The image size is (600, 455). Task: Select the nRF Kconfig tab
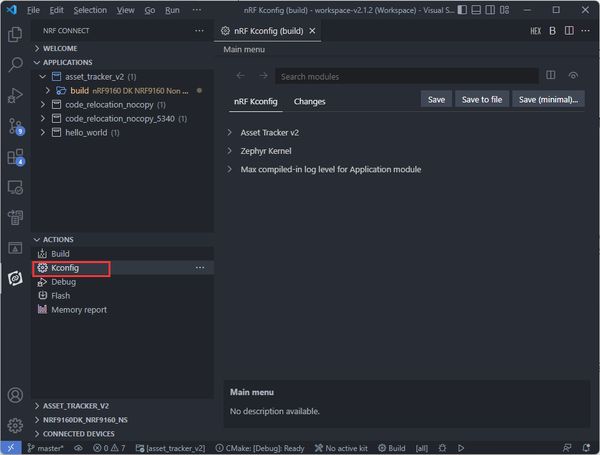point(256,101)
